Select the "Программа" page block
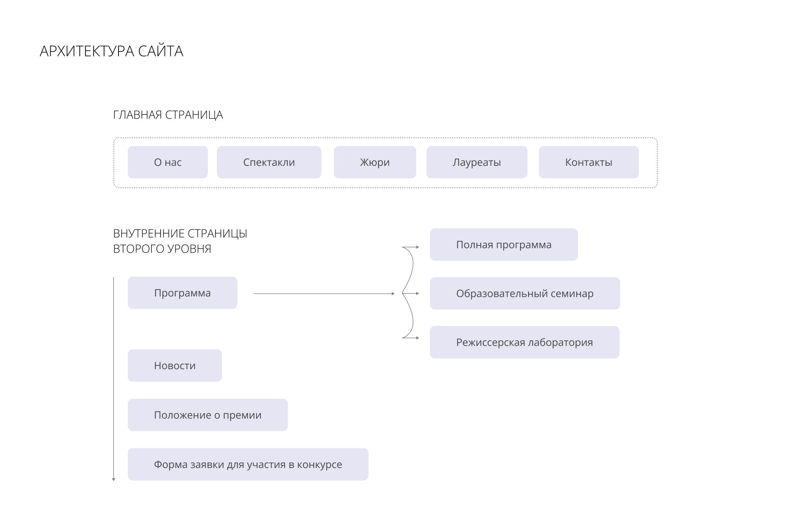Viewport: 795px width, 532px height. (x=182, y=293)
